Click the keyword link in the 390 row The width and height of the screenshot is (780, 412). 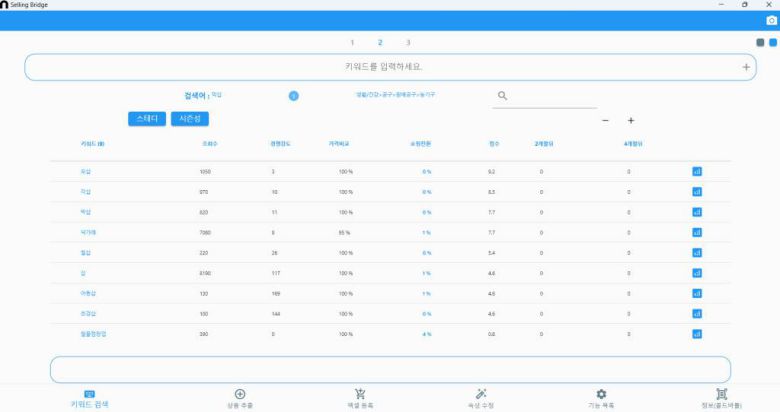click(94, 334)
